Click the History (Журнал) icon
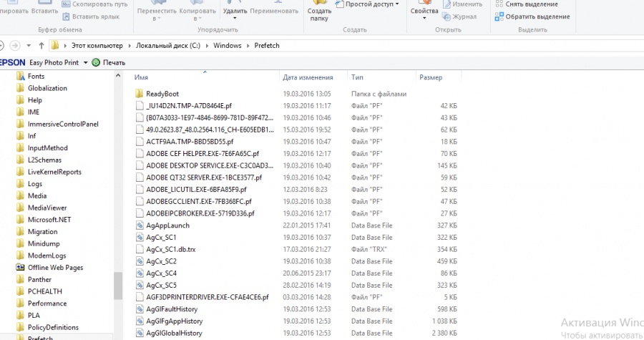 pos(447,16)
